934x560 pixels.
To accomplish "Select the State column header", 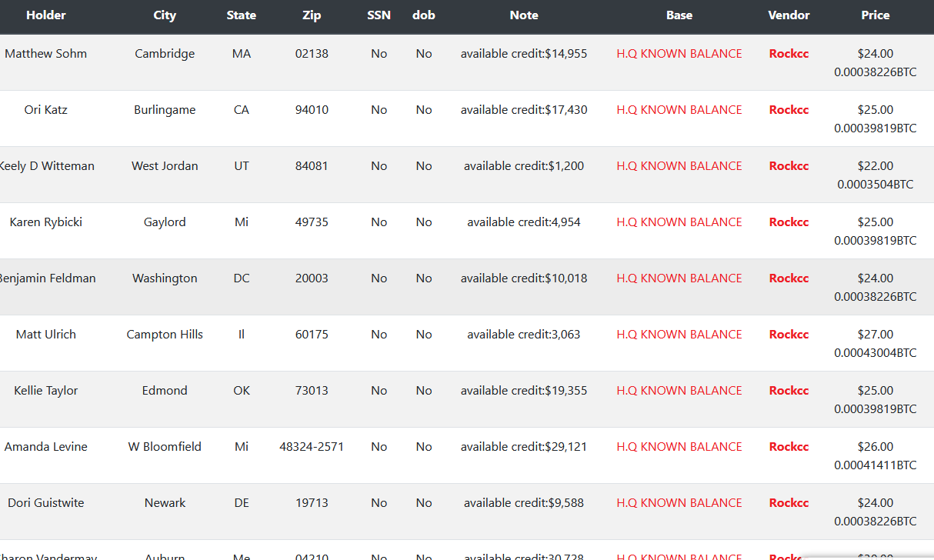I will coord(242,15).
